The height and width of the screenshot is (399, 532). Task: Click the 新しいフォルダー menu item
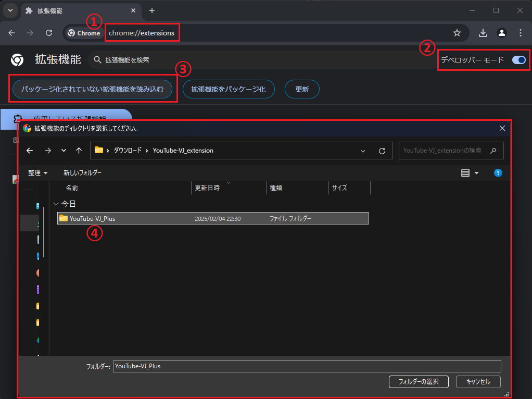(x=82, y=173)
